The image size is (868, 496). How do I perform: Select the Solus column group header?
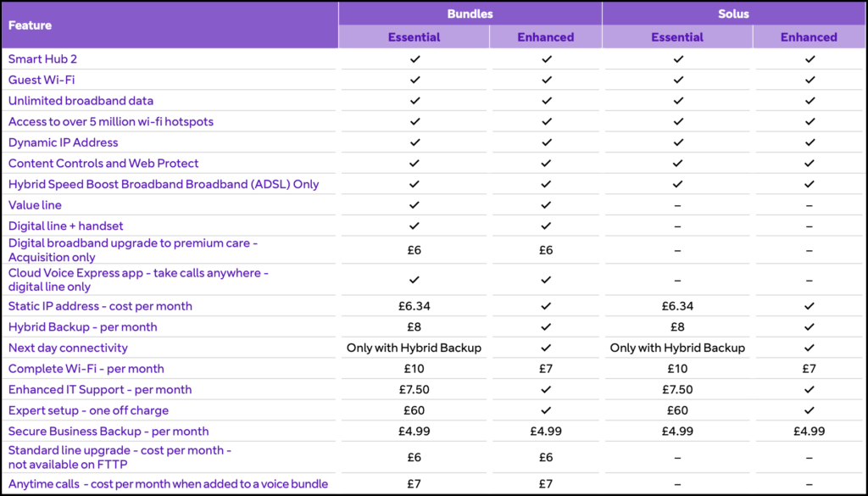(x=734, y=14)
